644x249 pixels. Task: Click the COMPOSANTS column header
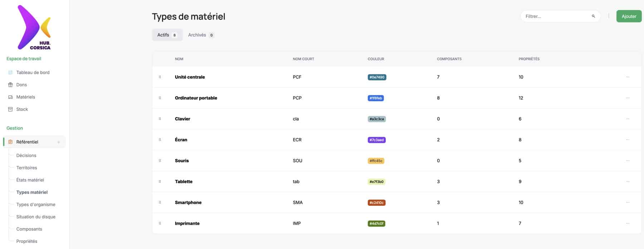tap(449, 59)
